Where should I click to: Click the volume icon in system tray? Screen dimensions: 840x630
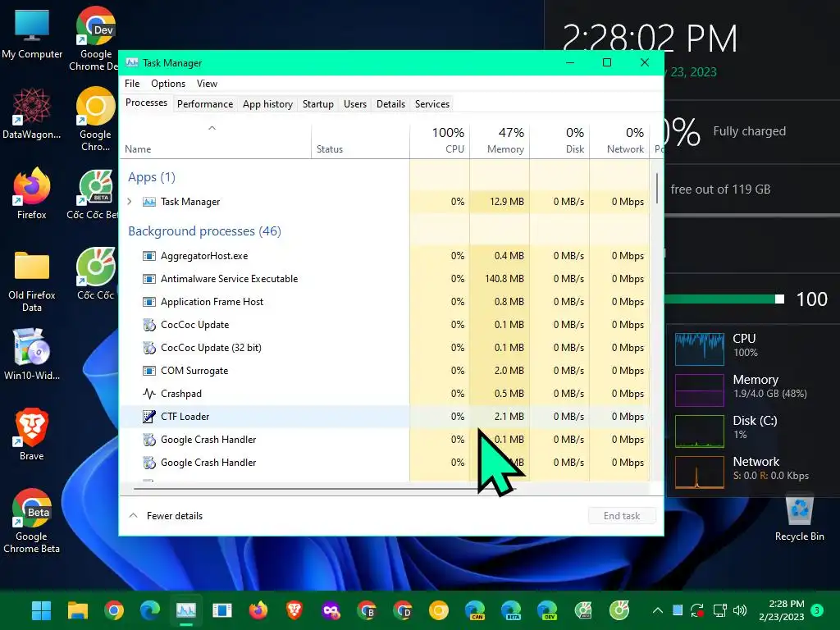(740, 610)
